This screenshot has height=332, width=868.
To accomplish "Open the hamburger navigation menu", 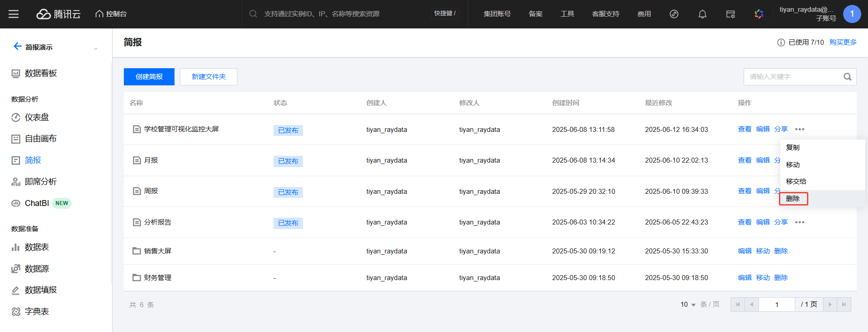I will 14,14.
